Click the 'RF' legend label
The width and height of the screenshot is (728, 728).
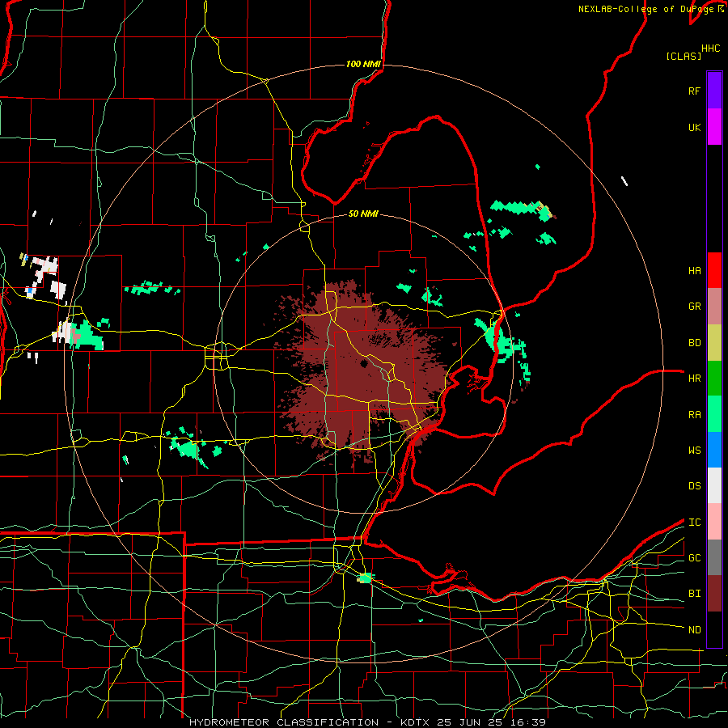pos(694,91)
